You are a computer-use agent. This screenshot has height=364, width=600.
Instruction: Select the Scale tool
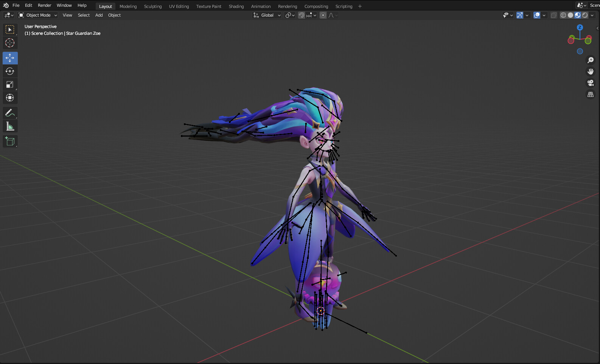(x=10, y=84)
